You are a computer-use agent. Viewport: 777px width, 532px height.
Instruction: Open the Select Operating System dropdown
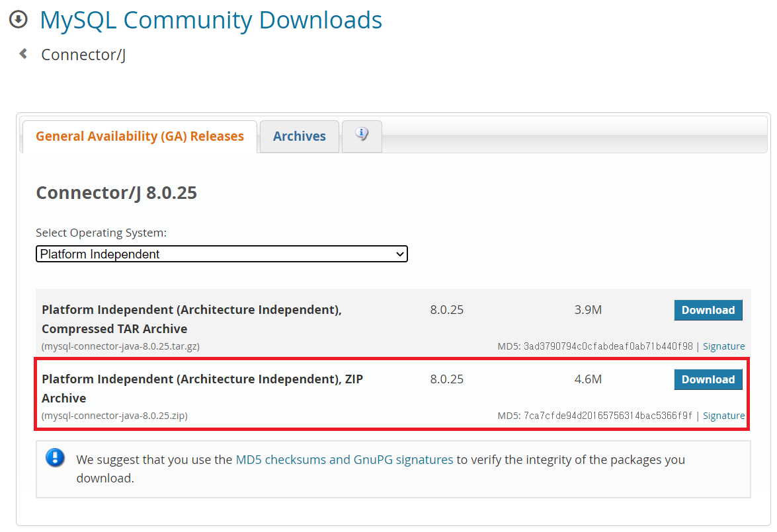pyautogui.click(x=222, y=254)
